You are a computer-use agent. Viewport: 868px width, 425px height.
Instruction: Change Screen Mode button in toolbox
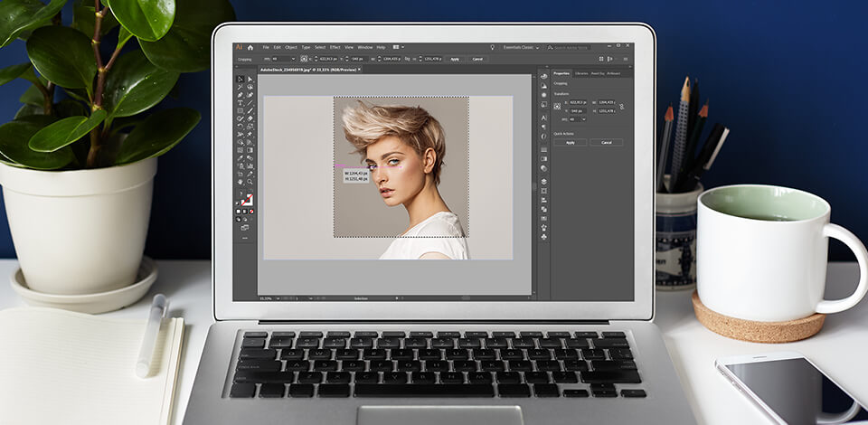[x=245, y=228]
